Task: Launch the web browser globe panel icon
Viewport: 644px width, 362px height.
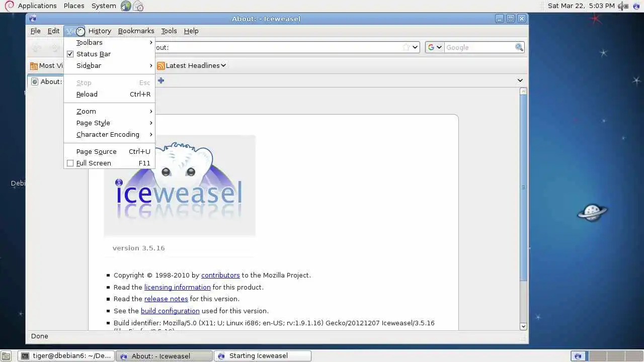Action: [x=126, y=6]
